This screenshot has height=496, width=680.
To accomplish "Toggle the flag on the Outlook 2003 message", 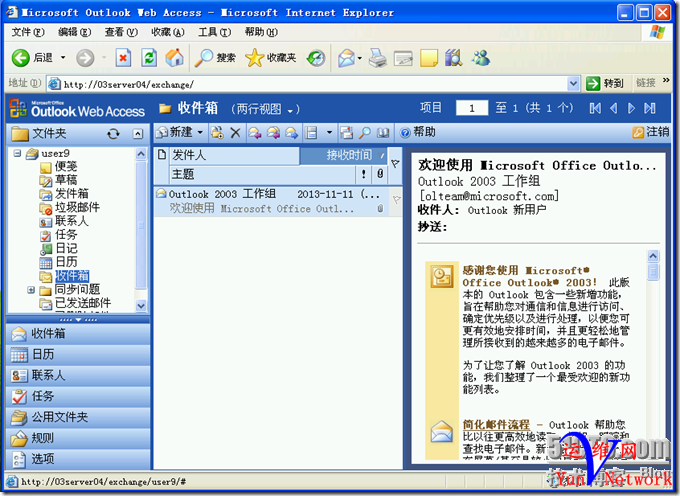I will [x=396, y=200].
